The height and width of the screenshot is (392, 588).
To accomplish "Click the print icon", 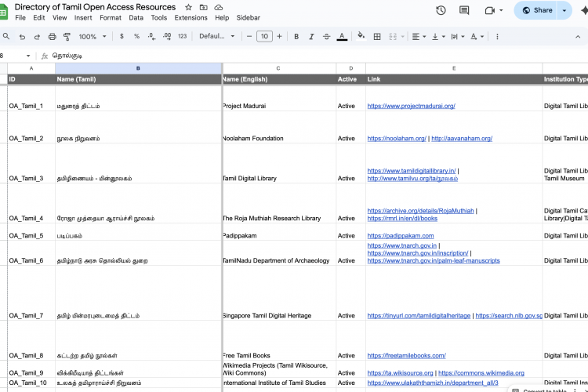I will (x=52, y=36).
